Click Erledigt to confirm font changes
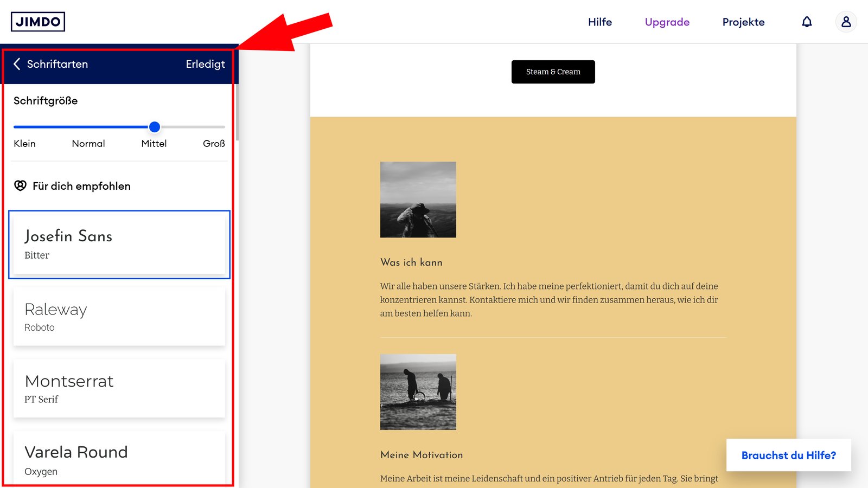The height and width of the screenshot is (488, 868). click(x=205, y=64)
